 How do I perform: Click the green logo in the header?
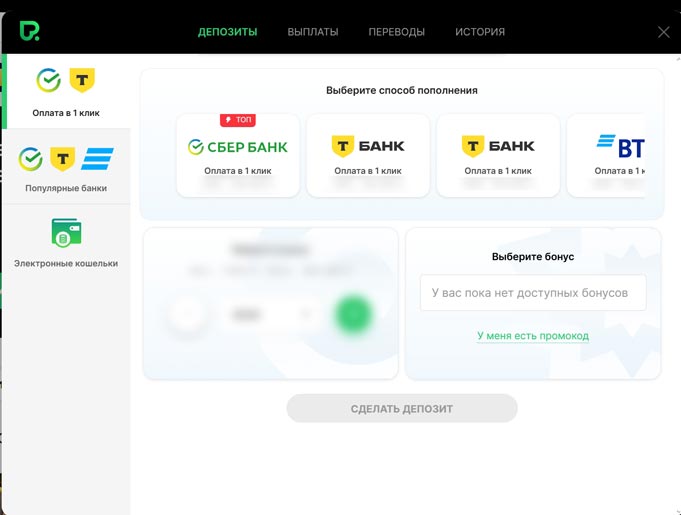tap(29, 31)
